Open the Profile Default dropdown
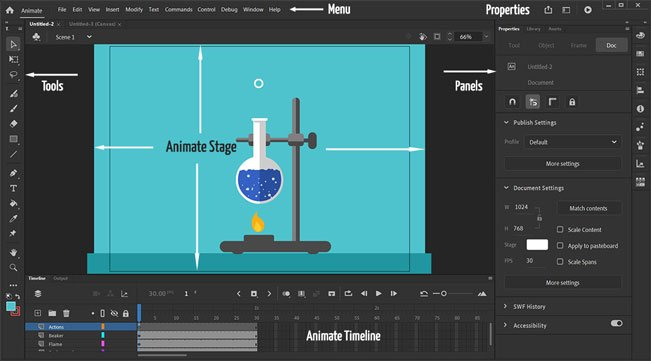Screen dimensions: 651x361 (573, 142)
